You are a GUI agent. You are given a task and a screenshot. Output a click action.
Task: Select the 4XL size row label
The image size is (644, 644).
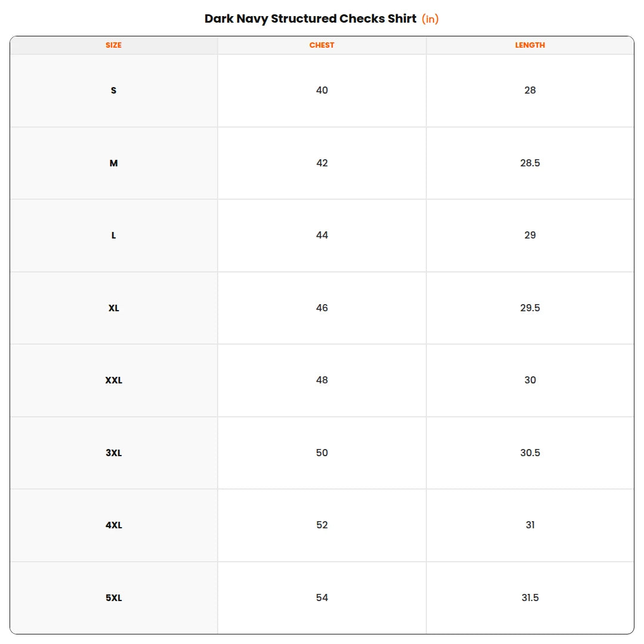point(114,525)
